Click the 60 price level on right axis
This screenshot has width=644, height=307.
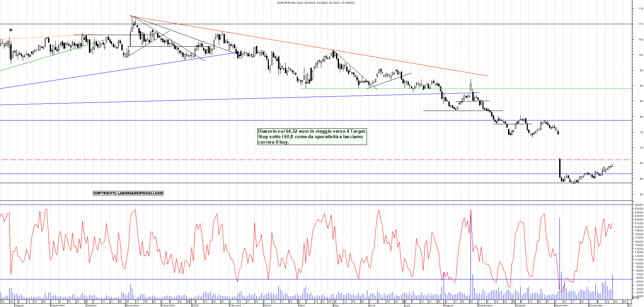click(641, 179)
